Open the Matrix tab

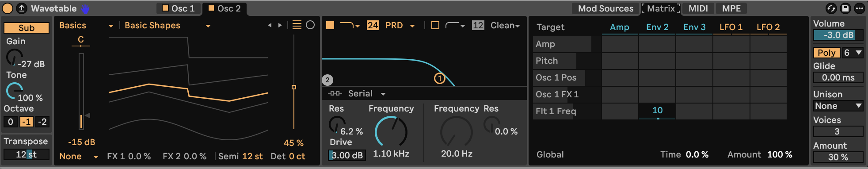[661, 8]
